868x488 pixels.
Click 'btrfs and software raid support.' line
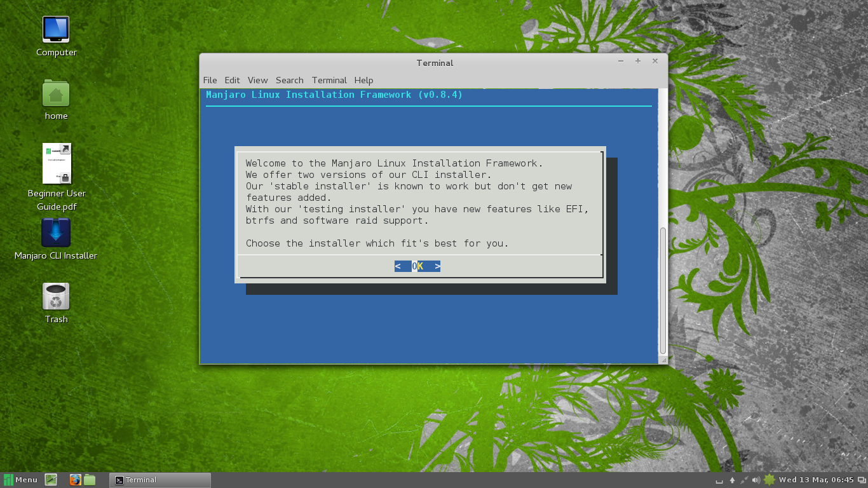tap(337, 220)
